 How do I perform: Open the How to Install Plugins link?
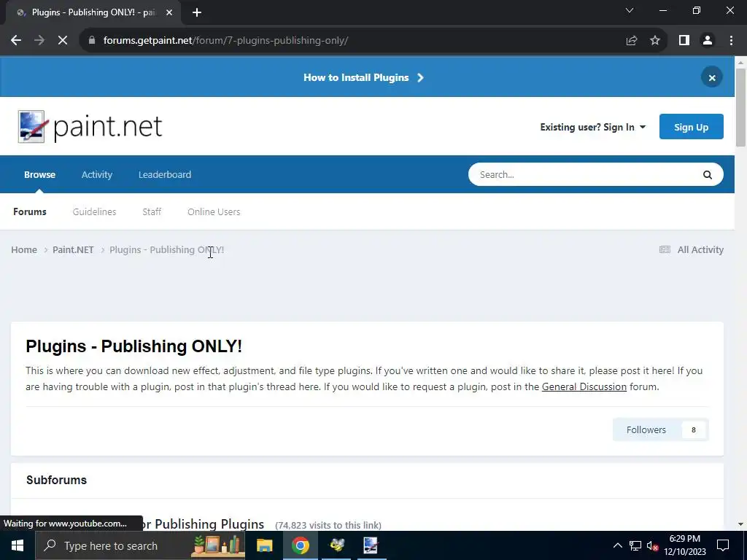tap(363, 77)
